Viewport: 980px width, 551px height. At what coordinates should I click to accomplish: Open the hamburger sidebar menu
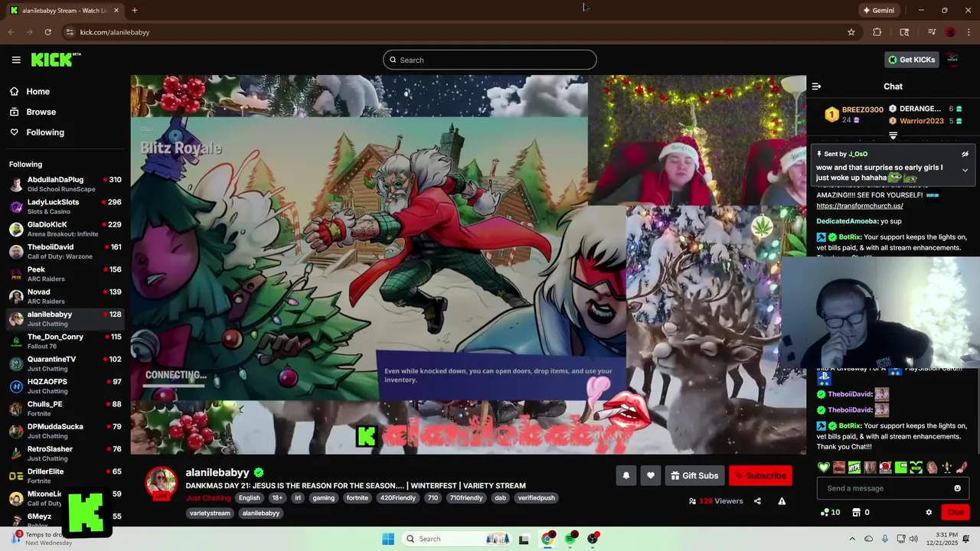click(16, 60)
